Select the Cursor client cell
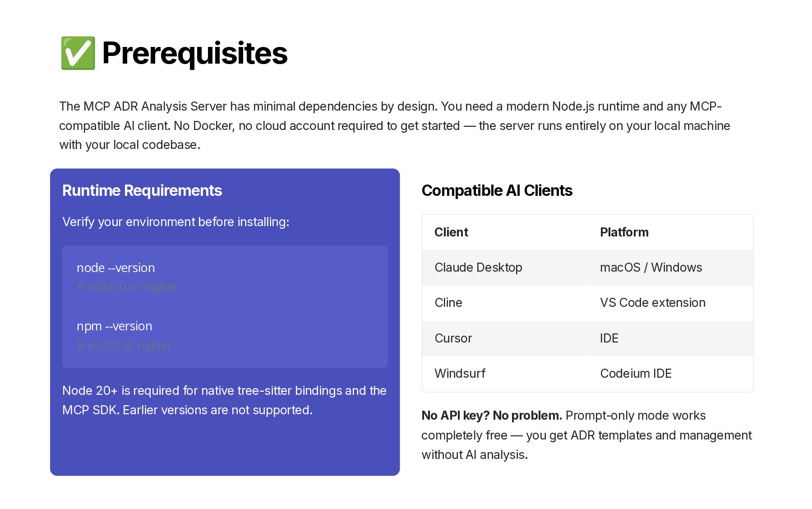Viewport: 812px width, 509px height. click(505, 338)
